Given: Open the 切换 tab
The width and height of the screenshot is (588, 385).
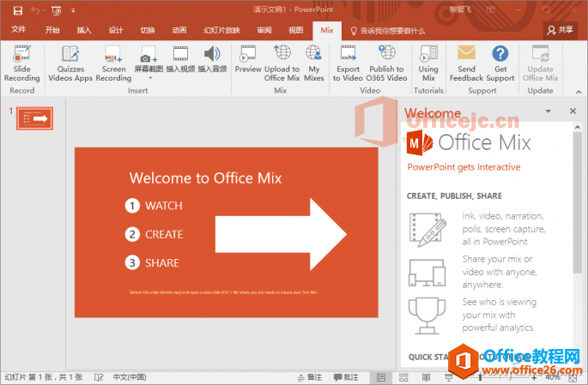Looking at the screenshot, I should tap(148, 30).
